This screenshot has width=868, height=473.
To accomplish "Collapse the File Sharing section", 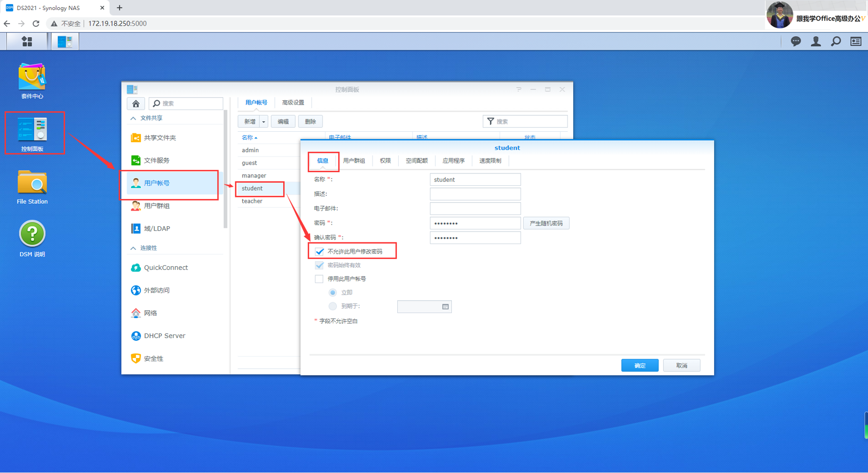I will (x=133, y=118).
